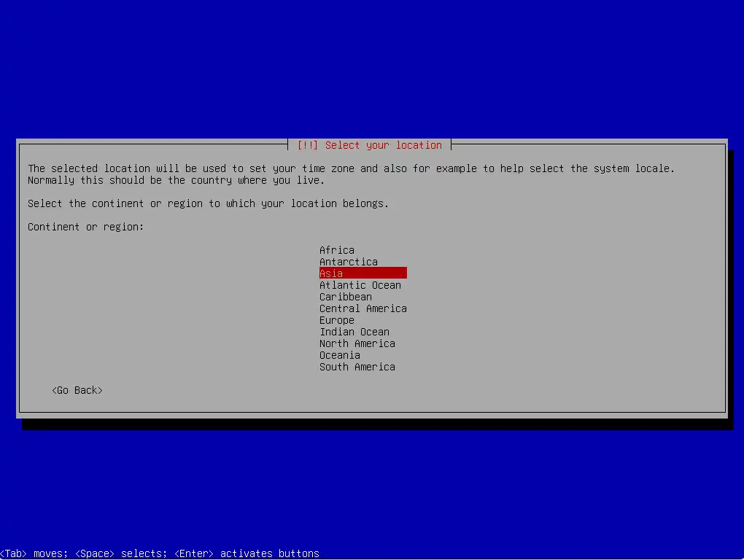Choose North America from the list
744x560 pixels.
pos(357,343)
